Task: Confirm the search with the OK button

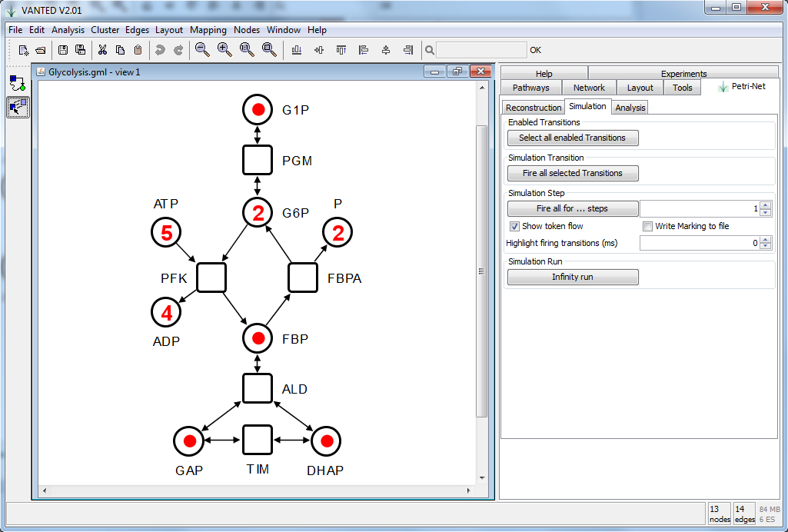Action: (535, 50)
